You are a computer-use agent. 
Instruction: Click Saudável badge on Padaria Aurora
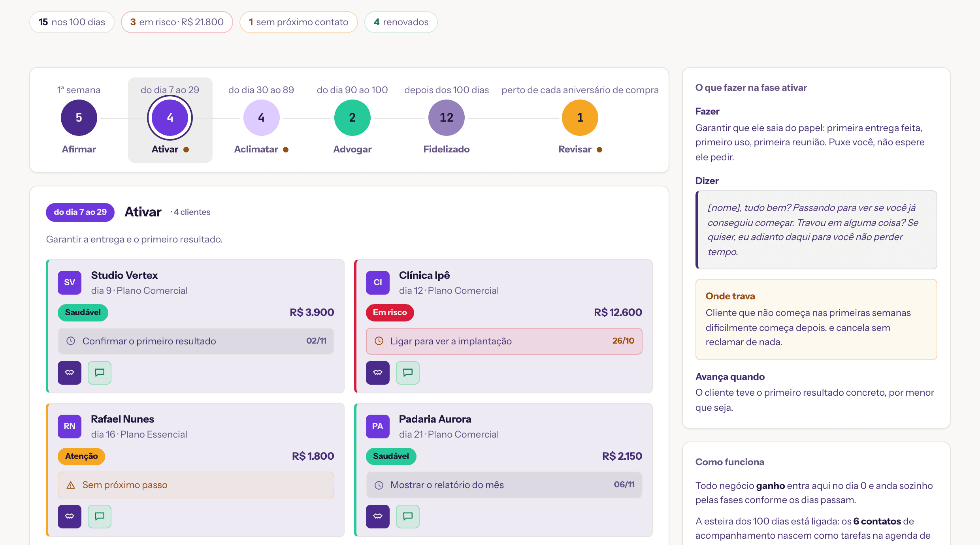[x=391, y=456]
